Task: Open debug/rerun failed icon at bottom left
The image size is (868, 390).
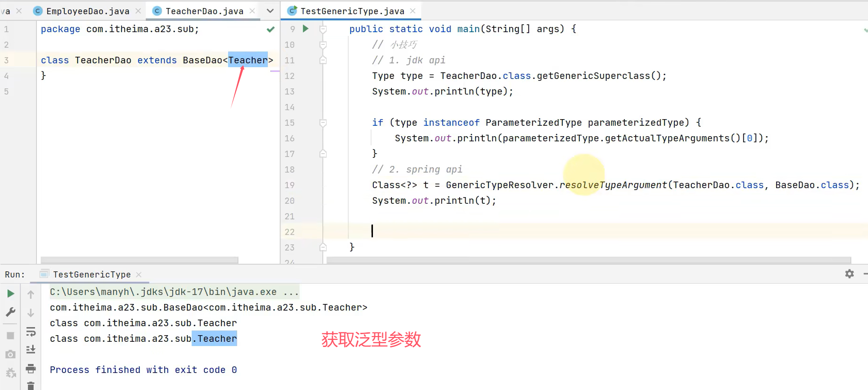Action: pyautogui.click(x=10, y=373)
